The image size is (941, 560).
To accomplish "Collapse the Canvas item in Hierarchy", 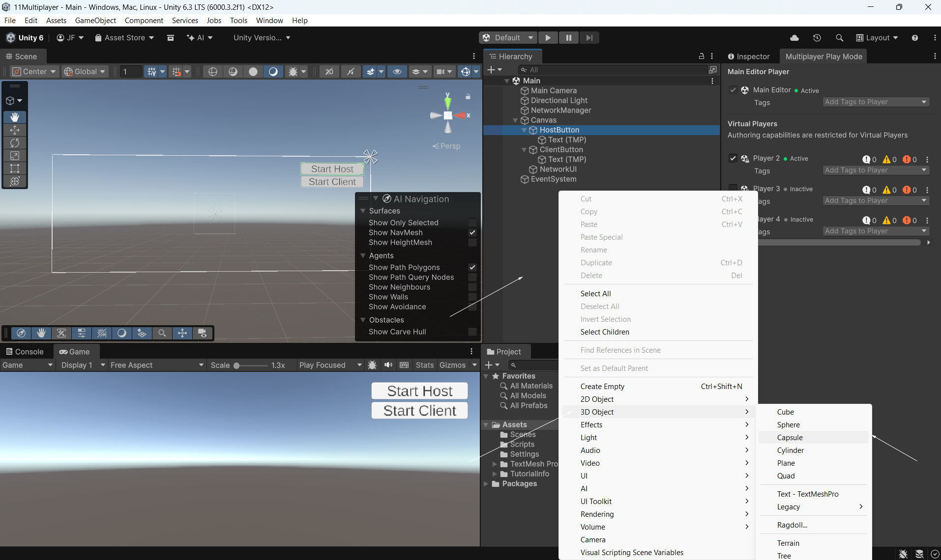I will coord(515,120).
